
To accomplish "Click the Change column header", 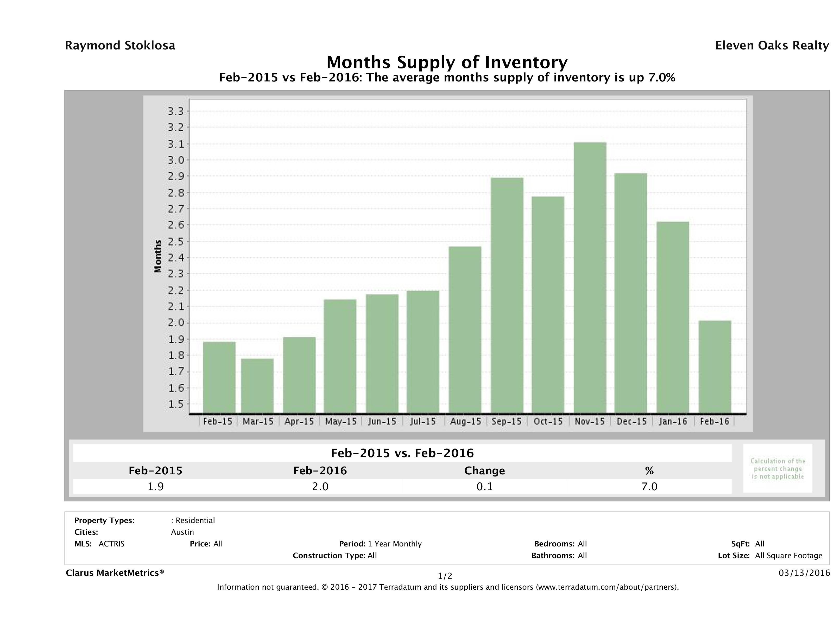I will point(484,471).
